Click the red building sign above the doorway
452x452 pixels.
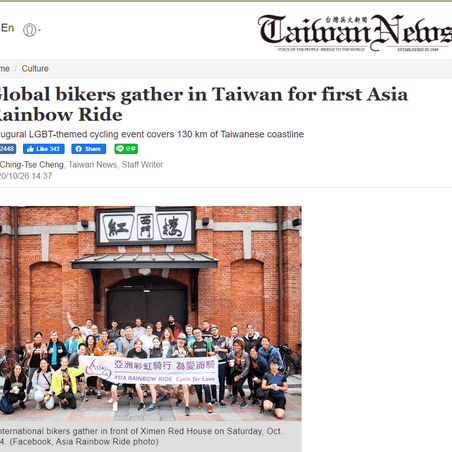(x=145, y=226)
